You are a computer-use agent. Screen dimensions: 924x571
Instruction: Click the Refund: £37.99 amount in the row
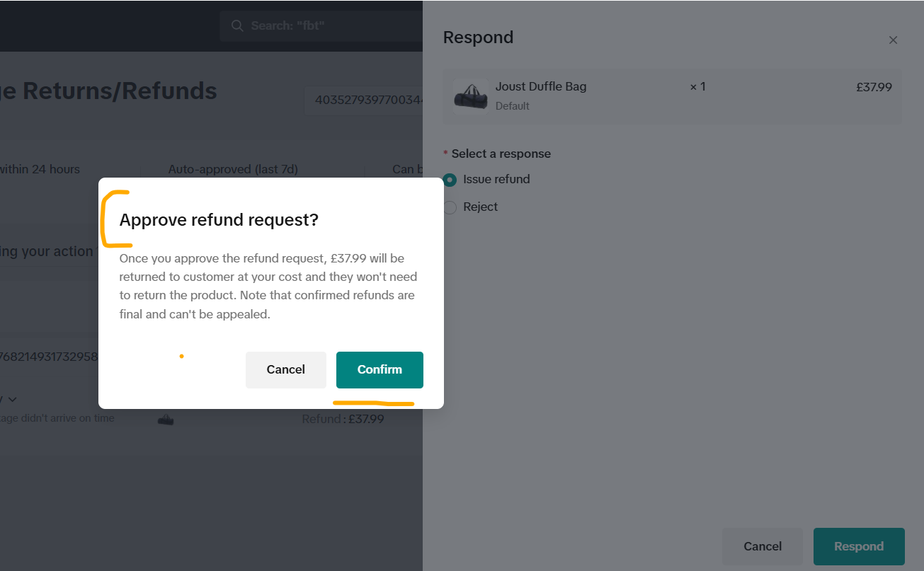point(343,419)
